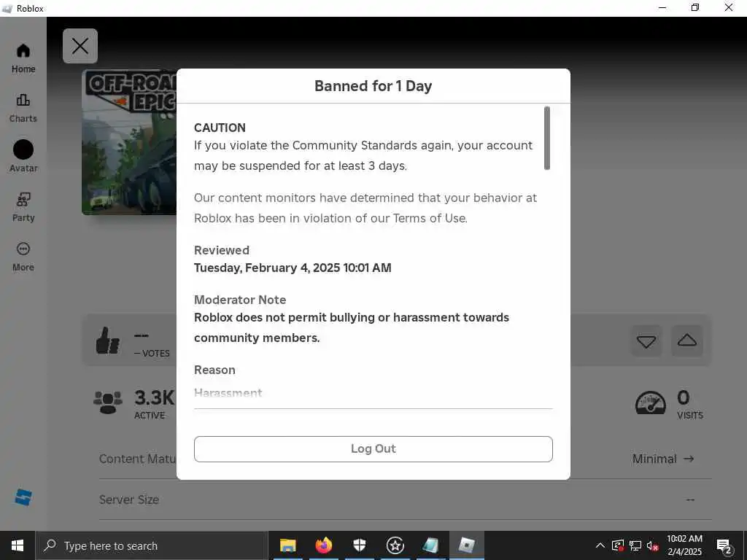The width and height of the screenshot is (747, 560).
Task: Open the Windows Start menu
Action: pos(18,545)
